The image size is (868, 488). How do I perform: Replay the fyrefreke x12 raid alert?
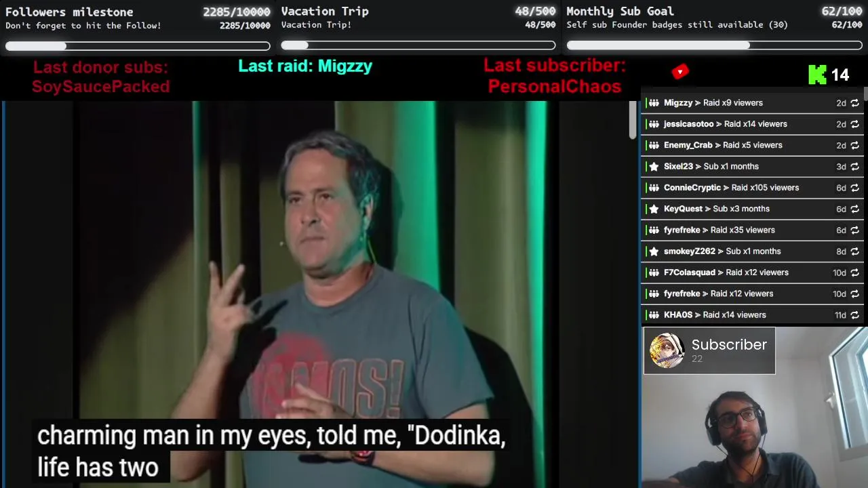point(855,293)
